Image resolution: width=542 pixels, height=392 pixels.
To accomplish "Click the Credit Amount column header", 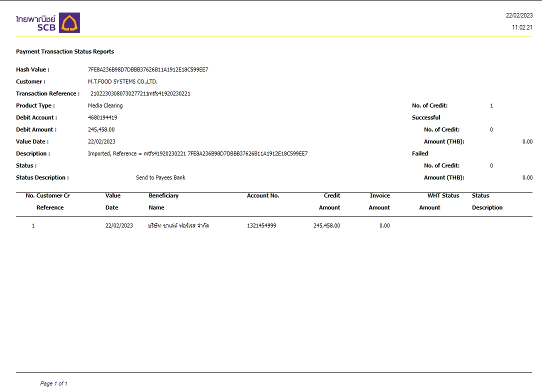I will (330, 201).
